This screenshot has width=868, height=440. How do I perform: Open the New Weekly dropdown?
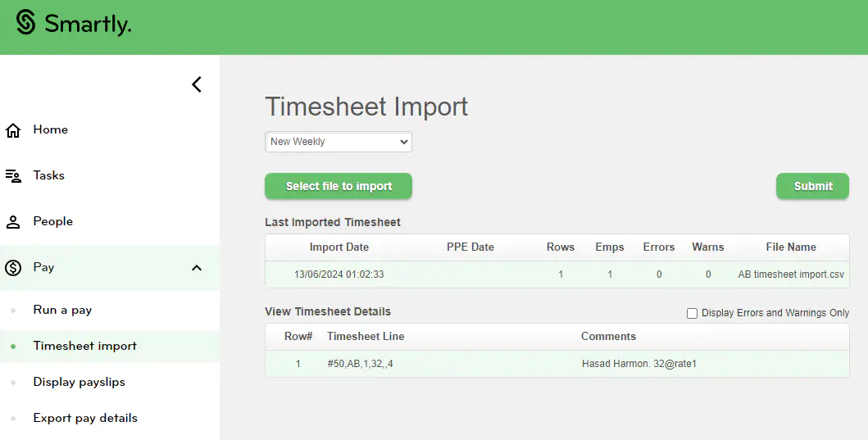(339, 142)
